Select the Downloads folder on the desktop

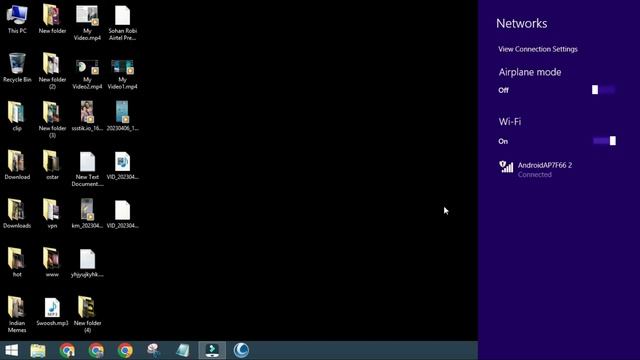coord(17,213)
